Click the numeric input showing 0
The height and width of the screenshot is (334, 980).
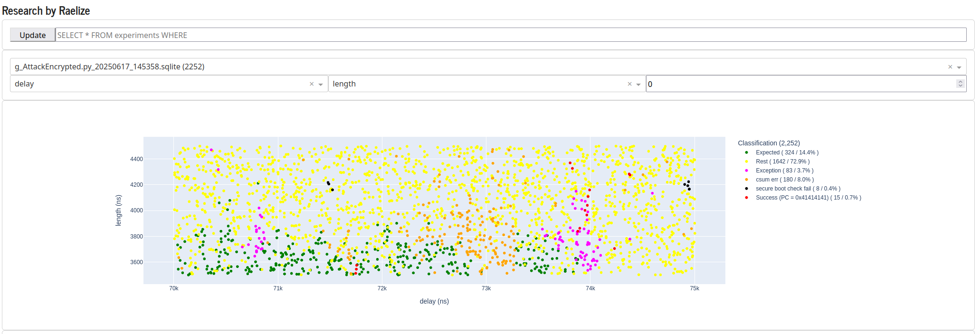[x=801, y=84]
